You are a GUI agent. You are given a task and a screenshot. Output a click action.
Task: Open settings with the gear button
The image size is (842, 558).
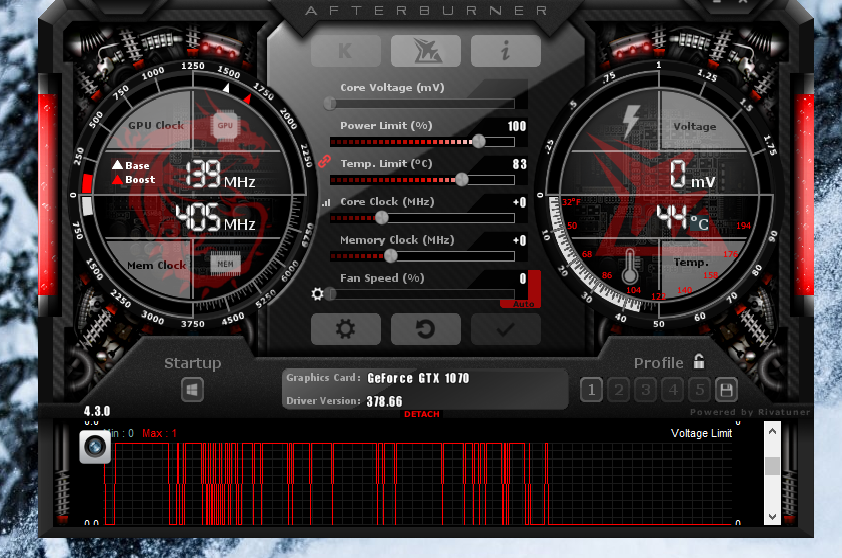(345, 329)
